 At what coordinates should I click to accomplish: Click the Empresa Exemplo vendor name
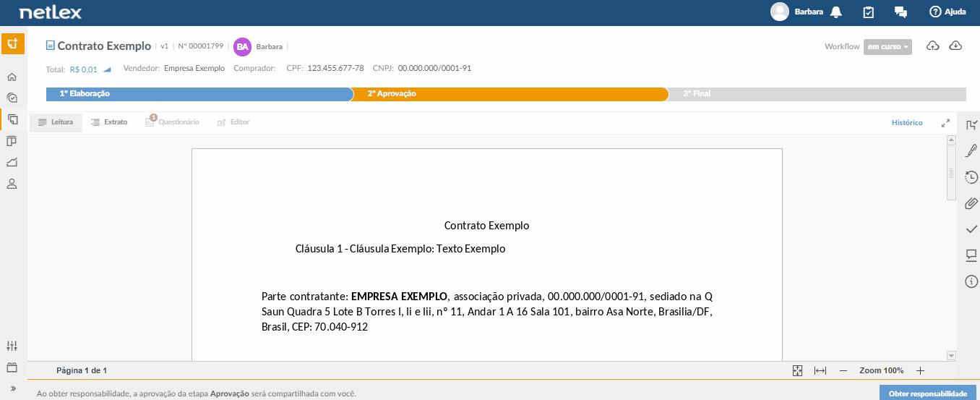pos(194,69)
